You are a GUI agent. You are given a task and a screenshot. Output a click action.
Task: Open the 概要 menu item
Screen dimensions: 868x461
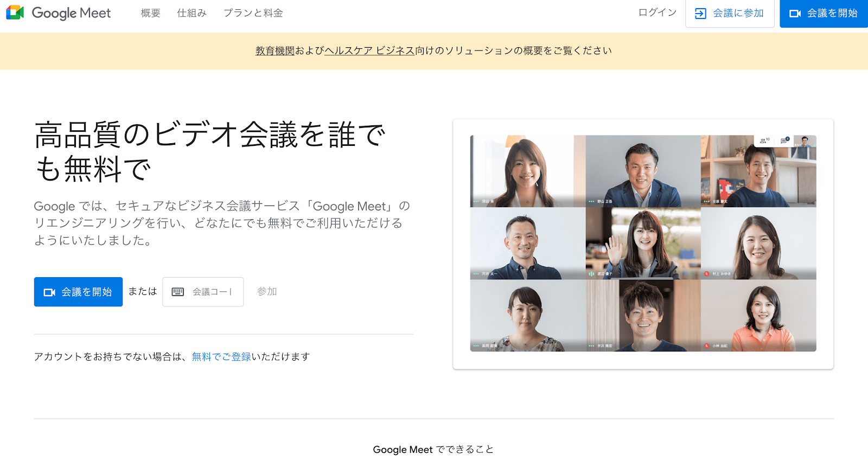click(150, 13)
